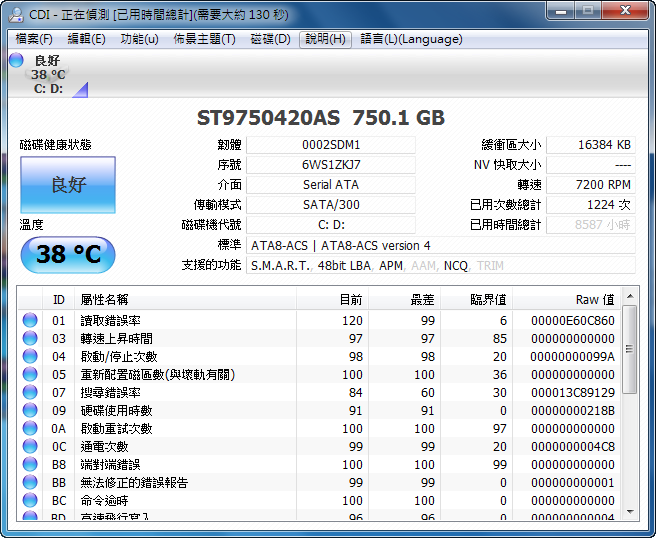This screenshot has height=538, width=656.
Task: Click status orb for 03 轉速上昇時間
Action: tap(30, 338)
